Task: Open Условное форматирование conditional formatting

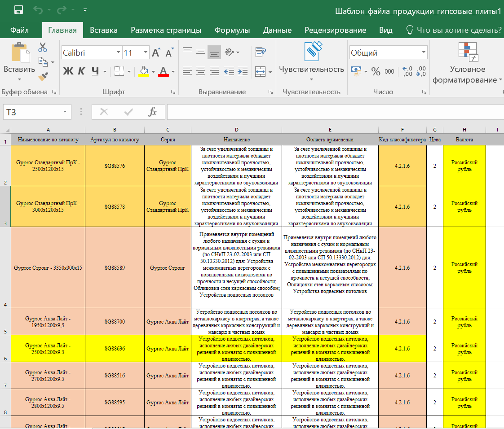Action: coord(467,63)
